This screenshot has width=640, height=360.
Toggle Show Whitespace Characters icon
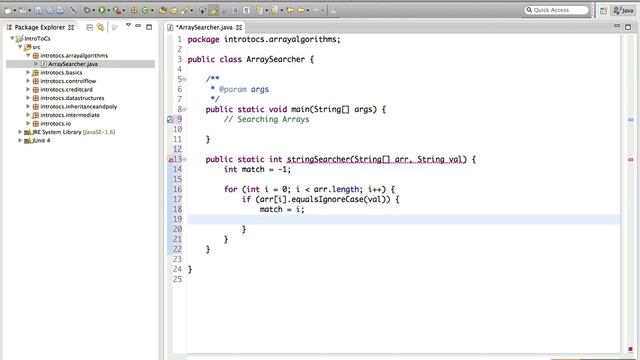pyautogui.click(x=247, y=10)
